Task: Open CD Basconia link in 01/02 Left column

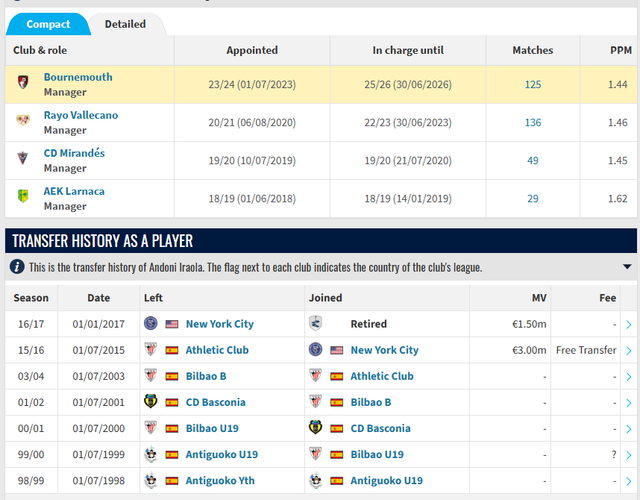Action: (x=216, y=402)
